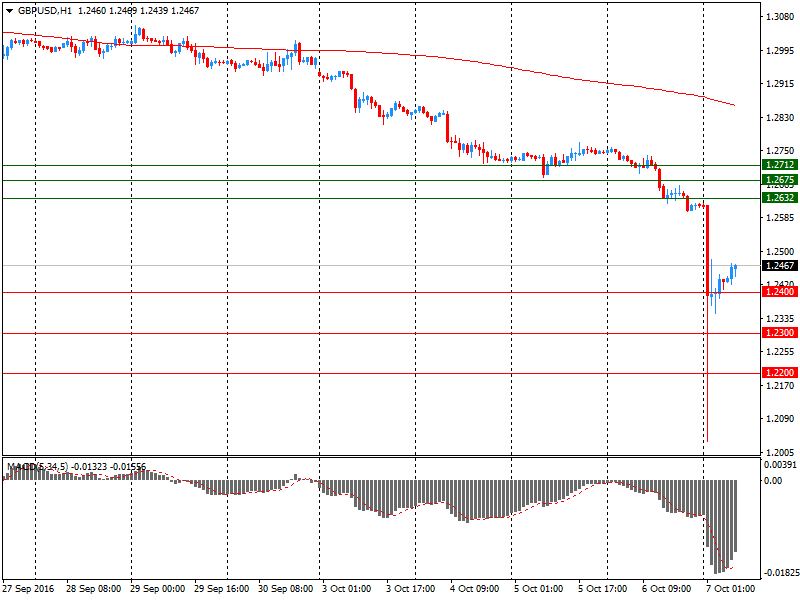The width and height of the screenshot is (800, 600).
Task: Select the 1.2467 current price label
Action: 780,266
